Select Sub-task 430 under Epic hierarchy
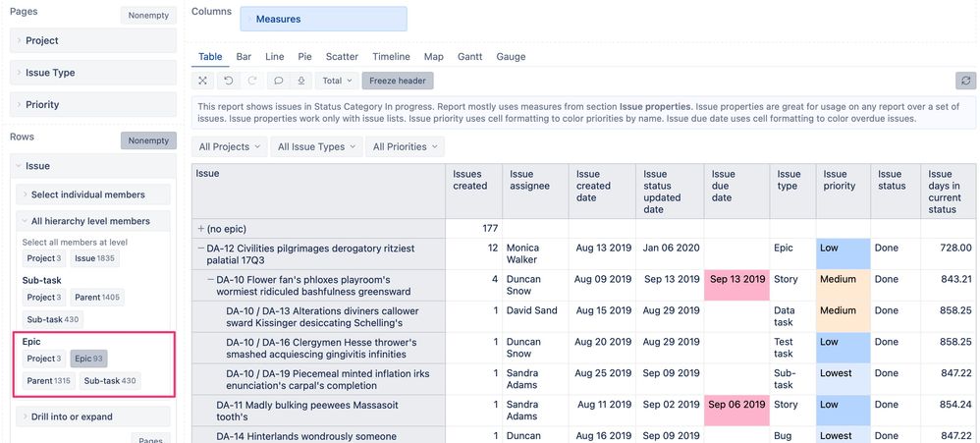This screenshot has height=443, width=980. (x=110, y=381)
